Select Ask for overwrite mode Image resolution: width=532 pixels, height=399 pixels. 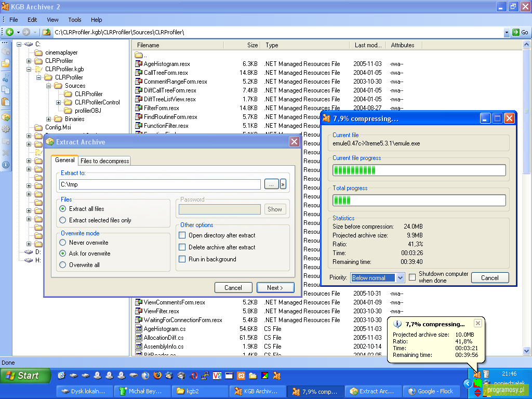62,254
